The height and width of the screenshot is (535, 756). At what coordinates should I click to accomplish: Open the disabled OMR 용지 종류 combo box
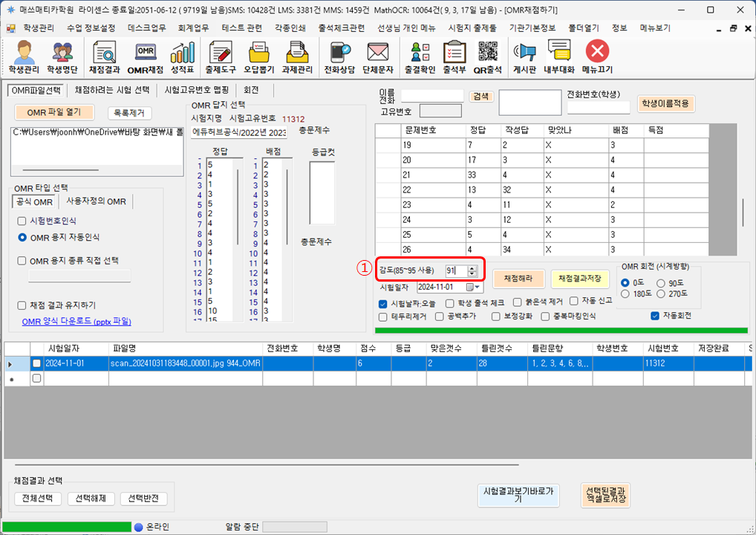pos(79,276)
